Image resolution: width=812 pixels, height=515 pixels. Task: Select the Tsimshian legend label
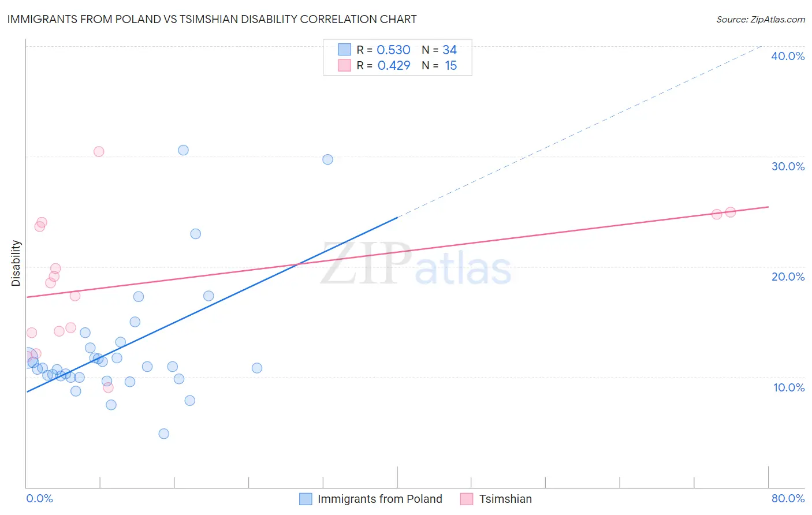point(505,499)
